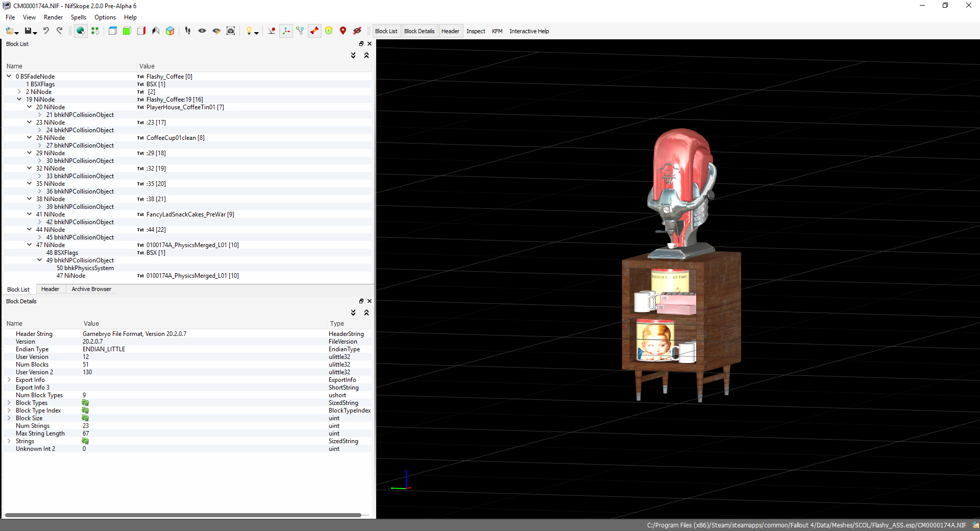Open the File menu

coord(10,17)
